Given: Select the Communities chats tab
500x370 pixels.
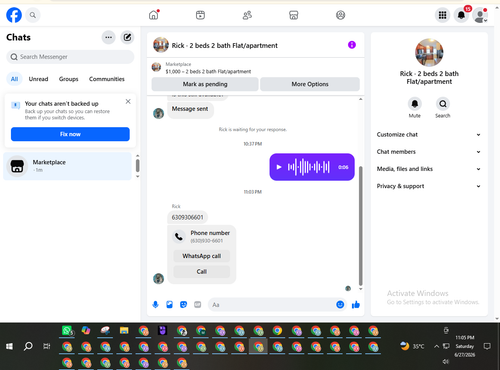Looking at the screenshot, I should [107, 79].
